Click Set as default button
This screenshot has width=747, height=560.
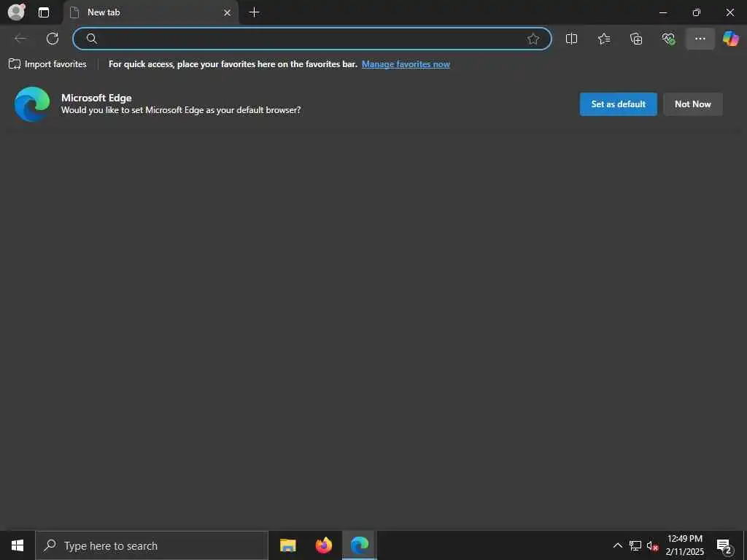[x=619, y=104]
